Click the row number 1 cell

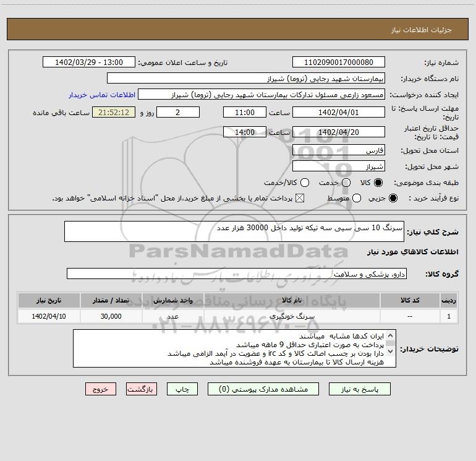[449, 316]
